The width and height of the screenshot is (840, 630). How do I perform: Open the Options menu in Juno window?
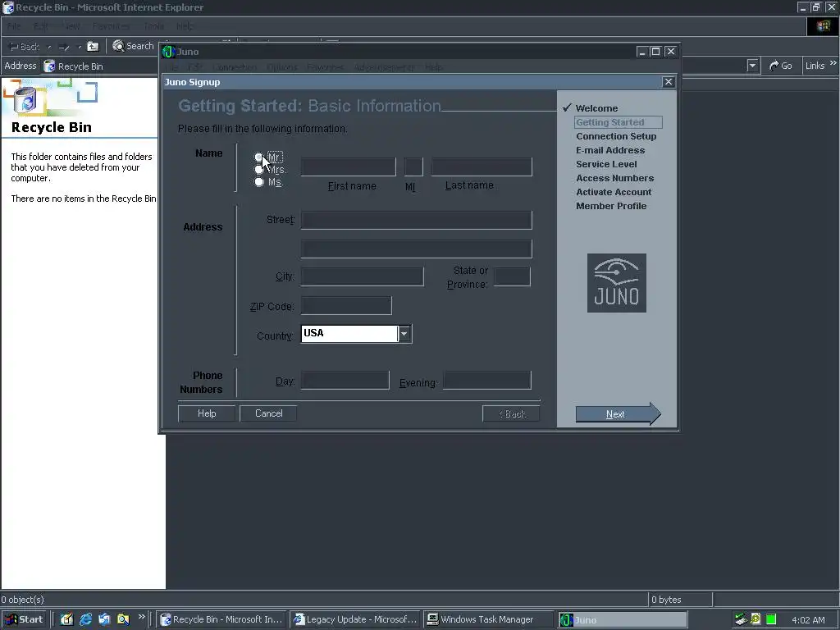point(282,67)
